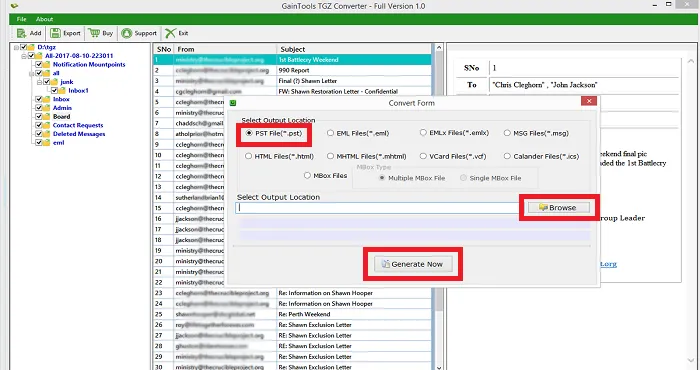Viewport: 700px width, 370px height.
Task: Select the 'Re: Perth Weekend' row
Action: tap(293, 314)
